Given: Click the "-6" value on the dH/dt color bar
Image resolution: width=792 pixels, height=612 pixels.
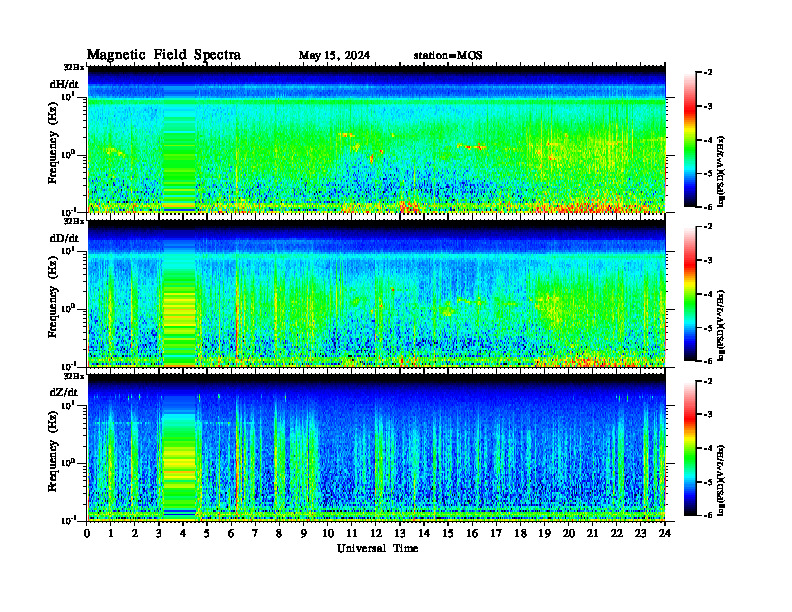Looking at the screenshot, I should [708, 207].
